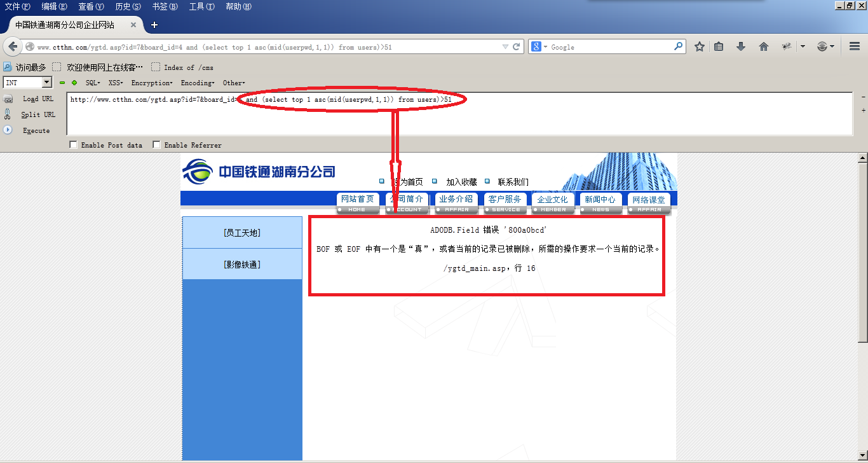
Task: Click the Firebug bug icon
Action: pos(787,46)
